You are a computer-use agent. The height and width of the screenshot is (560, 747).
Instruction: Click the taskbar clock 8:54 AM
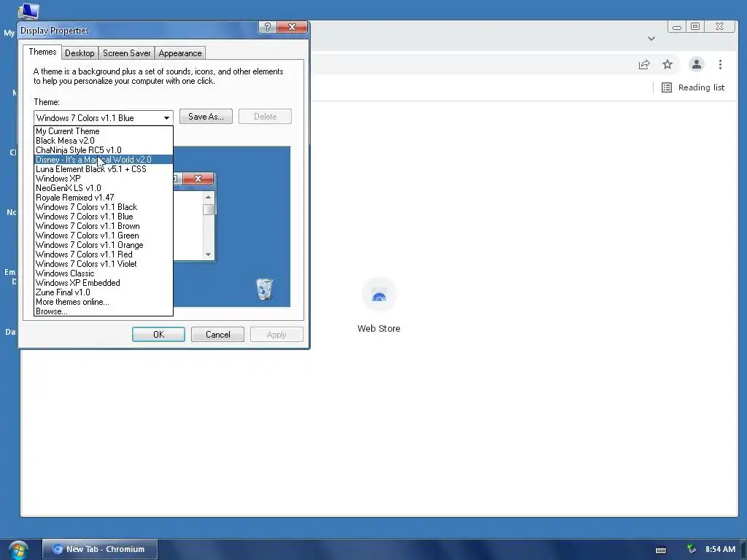click(x=720, y=549)
